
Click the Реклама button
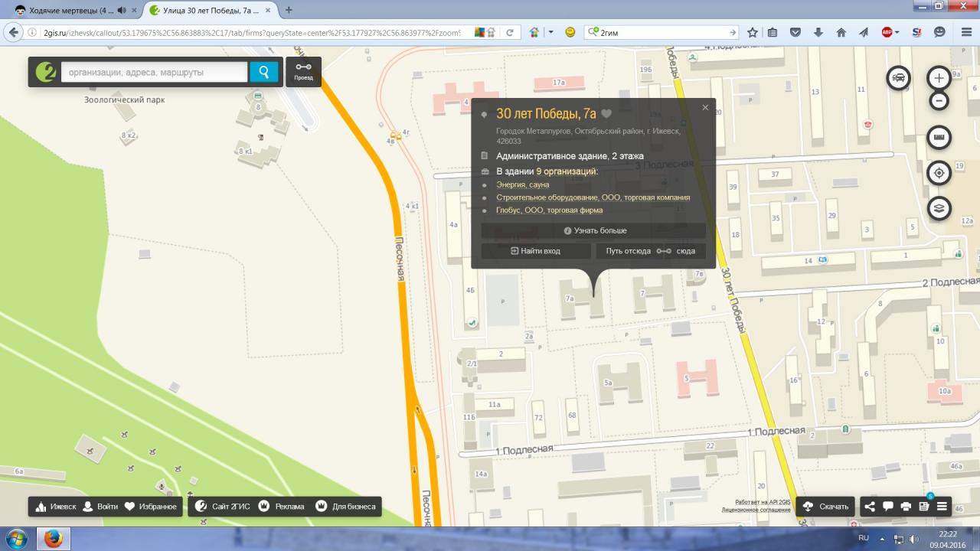coord(282,507)
